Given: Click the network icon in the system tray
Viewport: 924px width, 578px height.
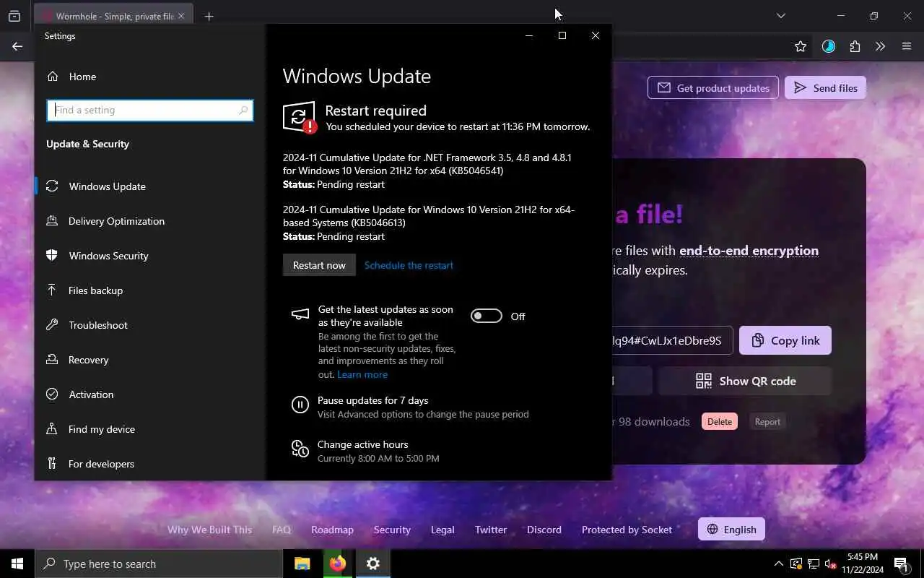Looking at the screenshot, I should coord(814,564).
